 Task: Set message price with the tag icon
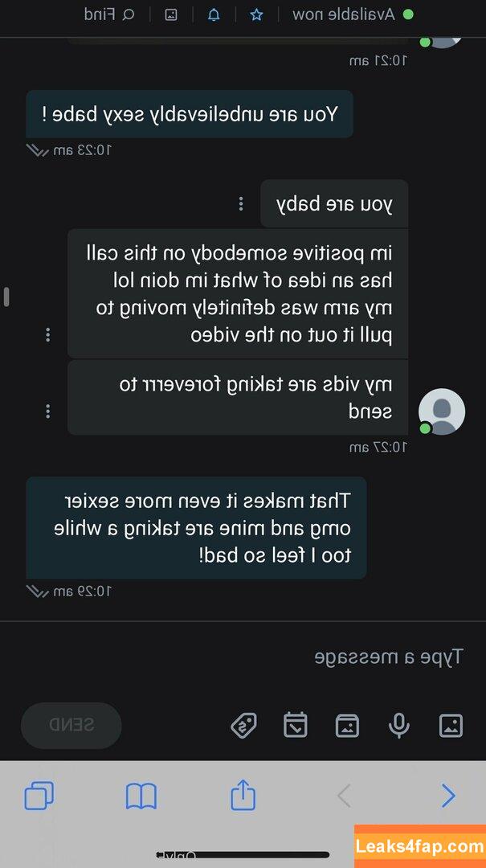point(243,725)
